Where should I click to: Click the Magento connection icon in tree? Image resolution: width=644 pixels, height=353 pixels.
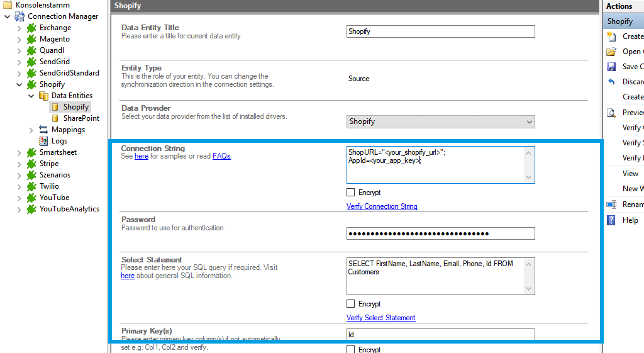coord(31,39)
